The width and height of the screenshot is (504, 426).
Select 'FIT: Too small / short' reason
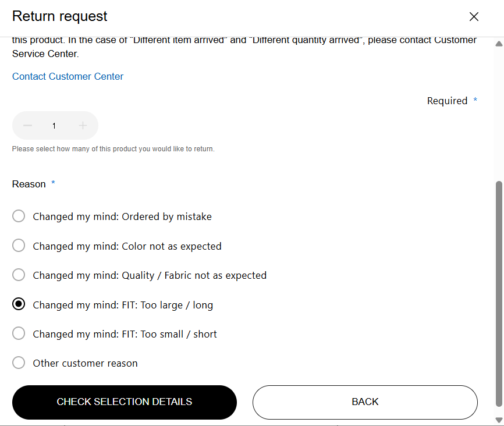coord(19,334)
